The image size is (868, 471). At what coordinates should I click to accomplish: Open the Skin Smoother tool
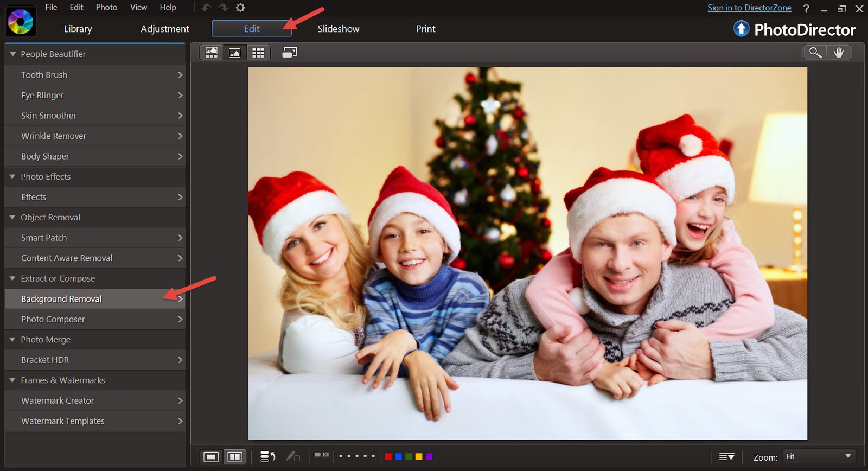click(95, 116)
